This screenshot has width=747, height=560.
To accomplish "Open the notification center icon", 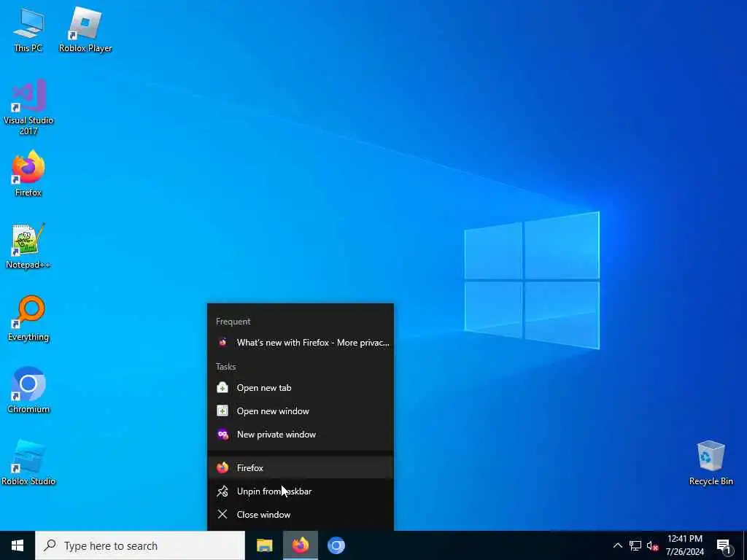I will (x=724, y=546).
